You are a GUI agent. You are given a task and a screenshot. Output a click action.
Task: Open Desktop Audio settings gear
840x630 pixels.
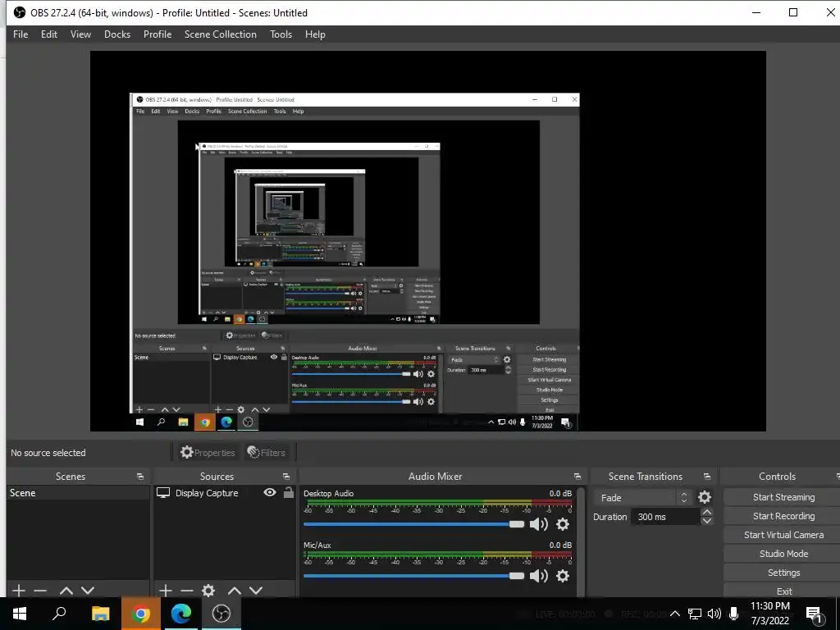(x=563, y=524)
